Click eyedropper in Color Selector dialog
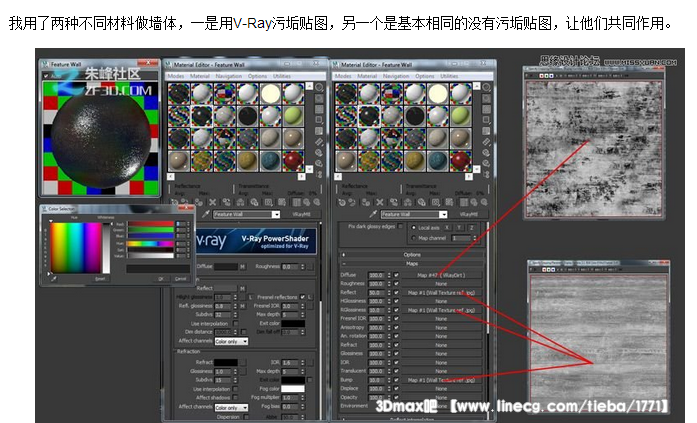697x423 pixels. pyautogui.click(x=54, y=279)
